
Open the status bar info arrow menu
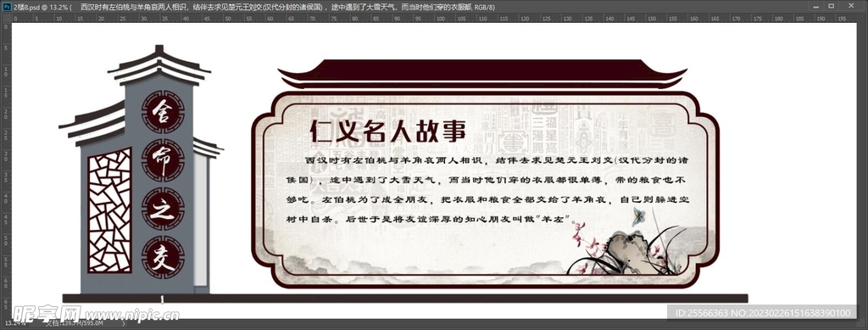pyautogui.click(x=123, y=323)
